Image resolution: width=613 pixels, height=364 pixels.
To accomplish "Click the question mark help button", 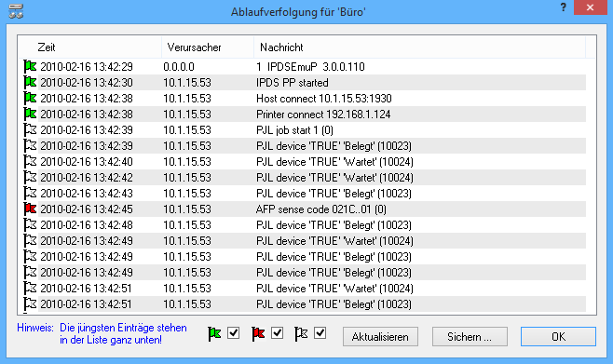I will point(563,7).
